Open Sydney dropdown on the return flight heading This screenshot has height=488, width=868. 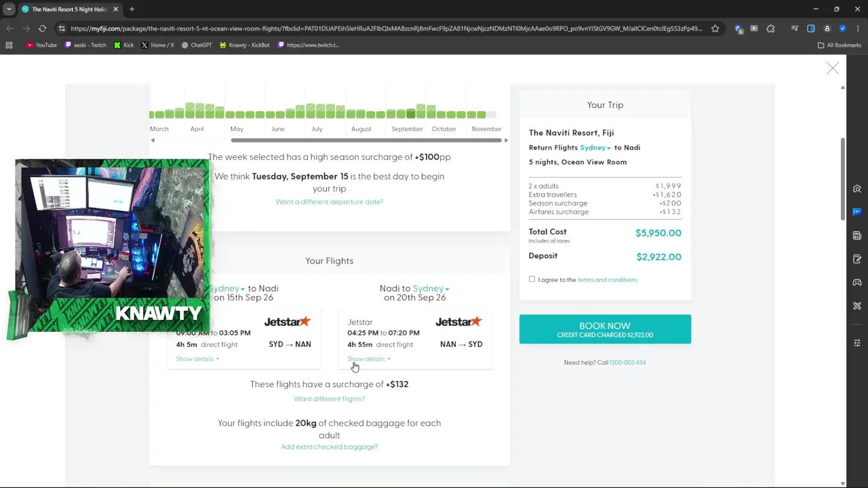pyautogui.click(x=431, y=289)
